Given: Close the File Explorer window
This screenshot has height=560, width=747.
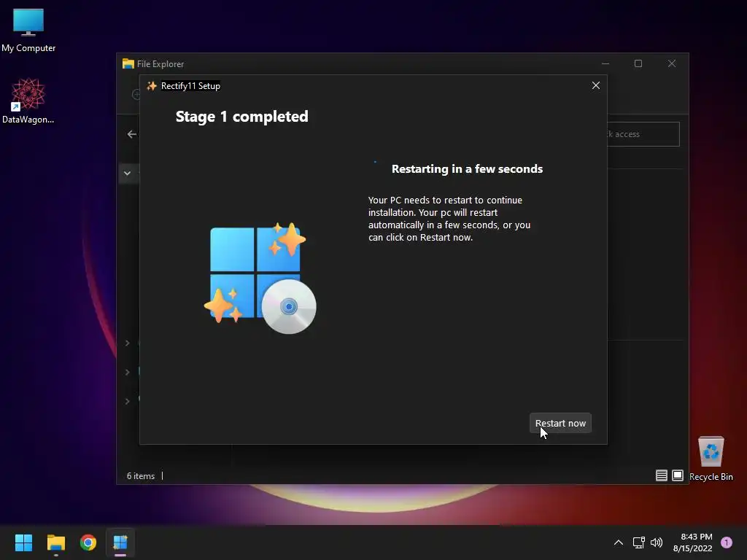Looking at the screenshot, I should tap(672, 63).
